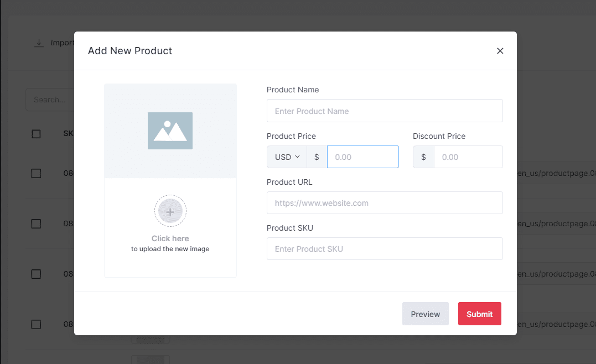Click the plus icon to upload image
The width and height of the screenshot is (596, 364).
(x=170, y=211)
